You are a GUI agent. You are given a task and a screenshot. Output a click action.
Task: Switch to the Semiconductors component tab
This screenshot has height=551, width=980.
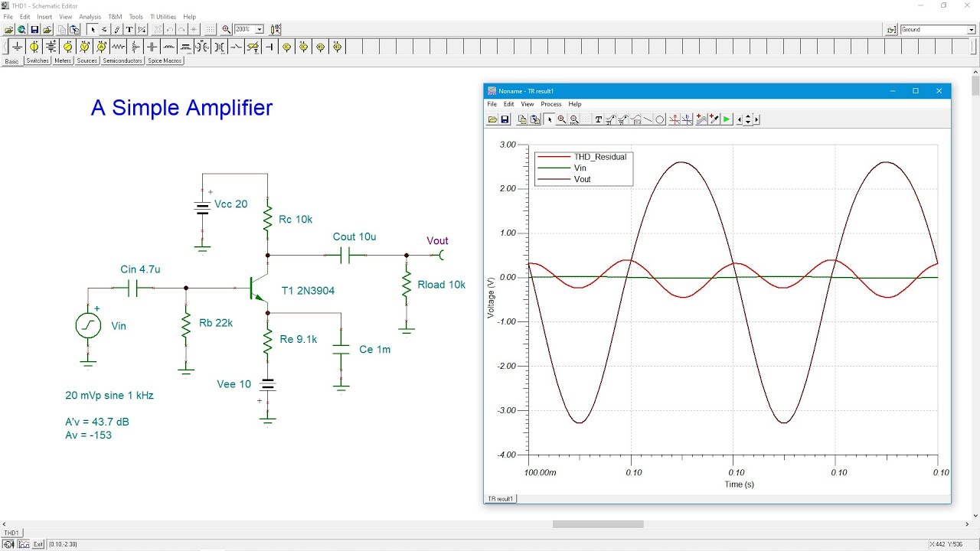coord(122,60)
